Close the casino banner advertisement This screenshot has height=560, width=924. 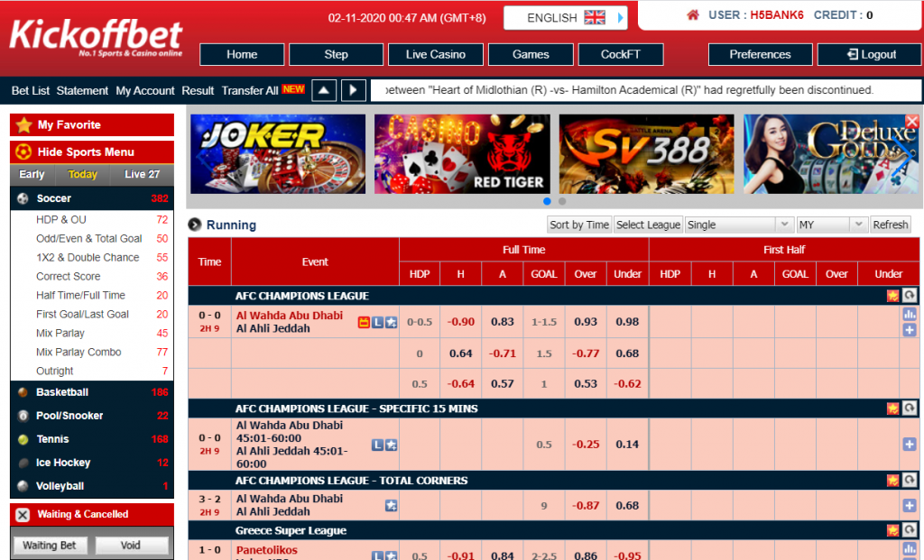tap(911, 122)
